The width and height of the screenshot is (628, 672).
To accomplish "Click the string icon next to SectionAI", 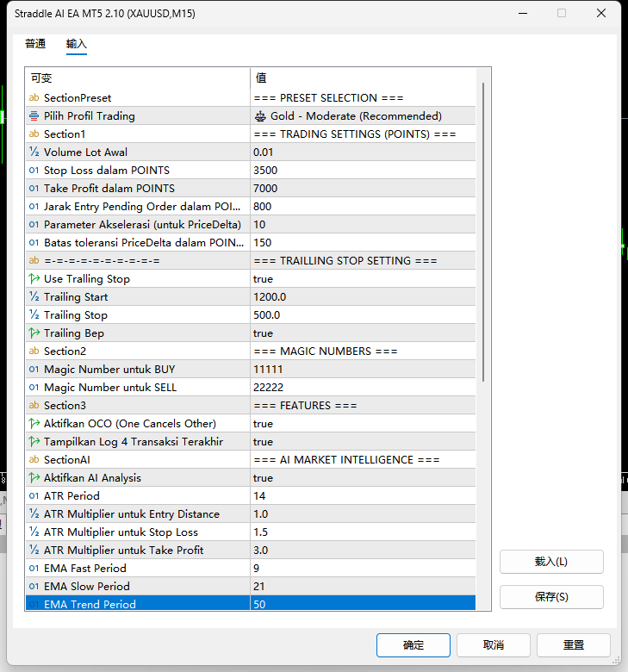I will [x=34, y=459].
